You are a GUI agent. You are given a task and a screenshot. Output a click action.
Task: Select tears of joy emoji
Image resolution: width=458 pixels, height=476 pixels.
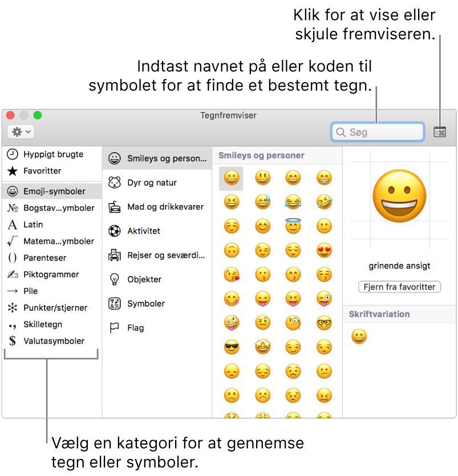coord(293,202)
